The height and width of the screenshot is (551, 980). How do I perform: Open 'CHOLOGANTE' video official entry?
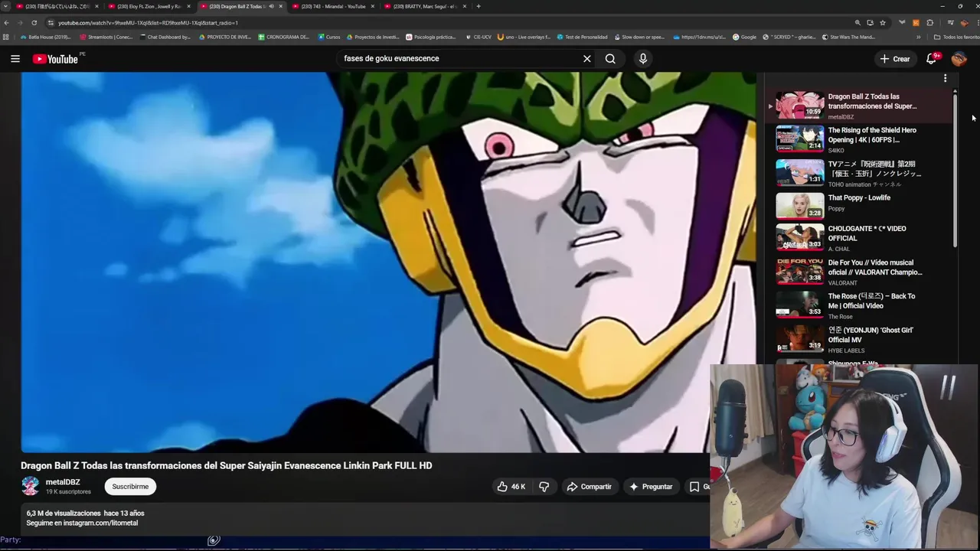pos(857,238)
